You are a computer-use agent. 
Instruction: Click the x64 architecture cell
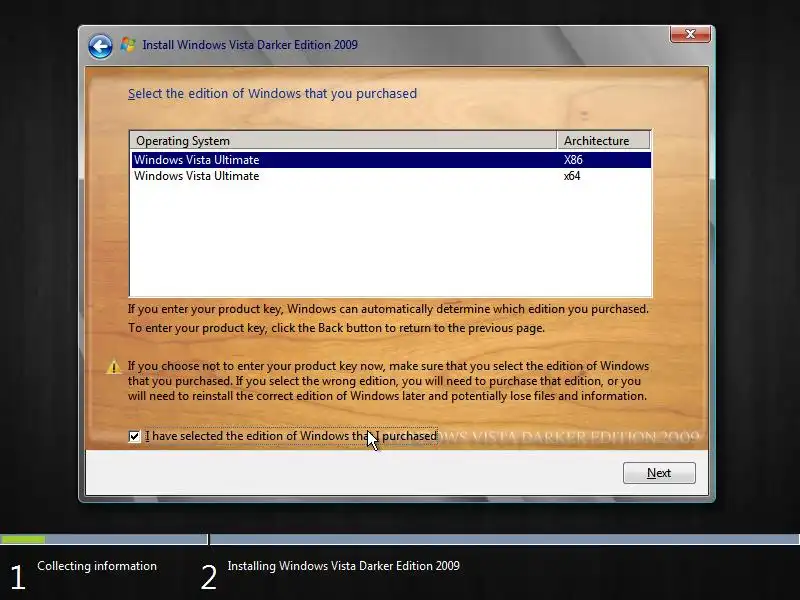pos(572,176)
